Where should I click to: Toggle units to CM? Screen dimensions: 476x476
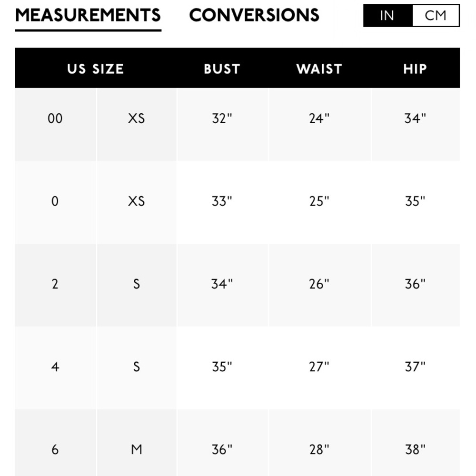(436, 16)
